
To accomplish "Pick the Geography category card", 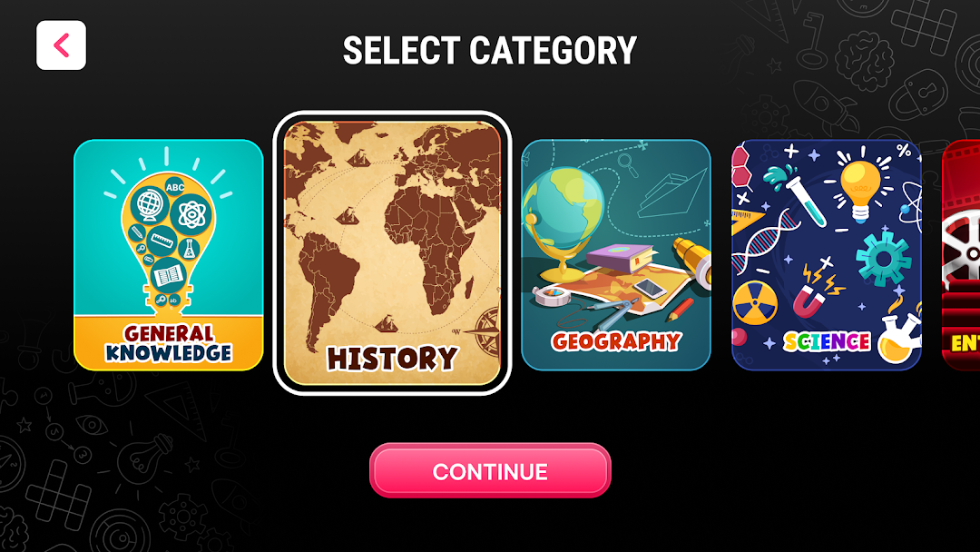I will click(x=616, y=255).
